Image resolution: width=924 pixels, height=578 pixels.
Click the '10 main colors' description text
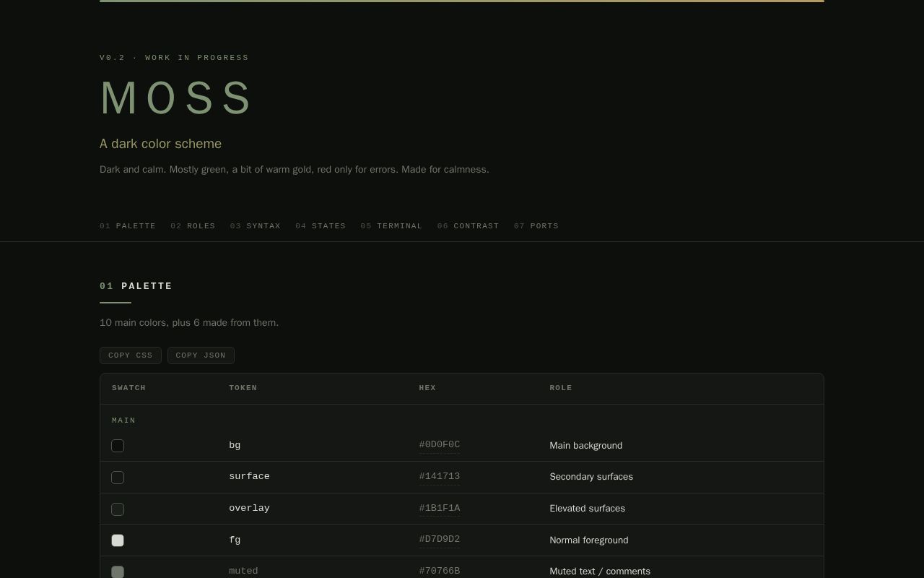[x=189, y=323]
